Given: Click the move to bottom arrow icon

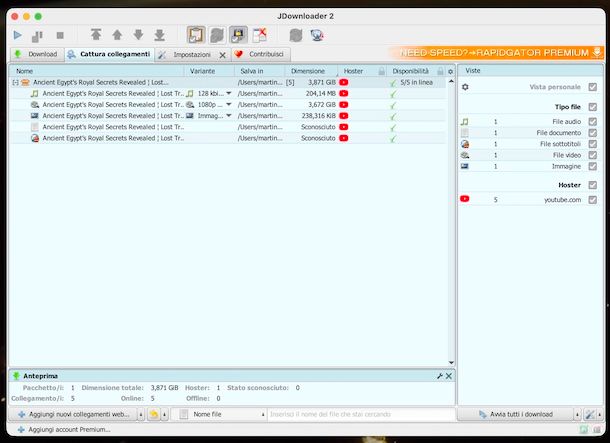Looking at the screenshot, I should (159, 35).
